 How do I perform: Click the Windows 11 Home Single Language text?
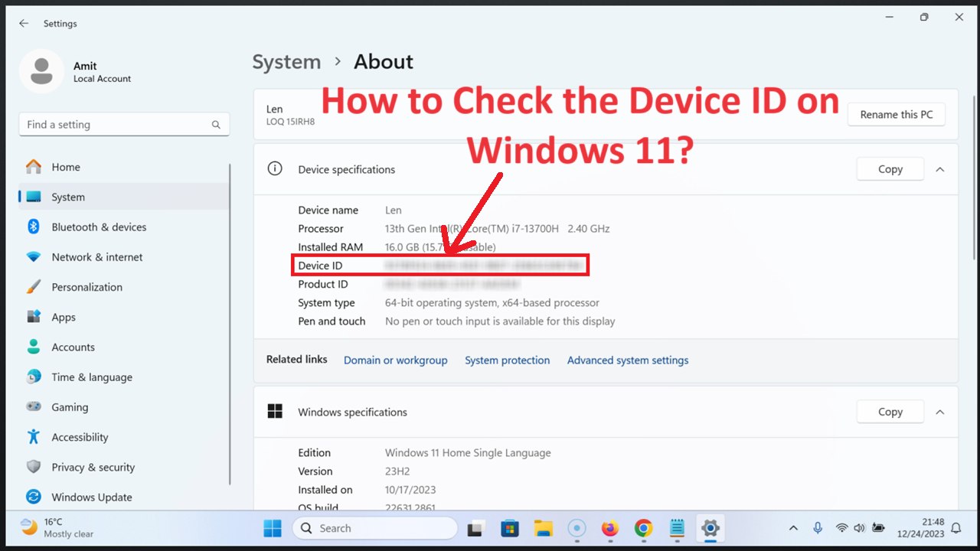[x=468, y=452]
